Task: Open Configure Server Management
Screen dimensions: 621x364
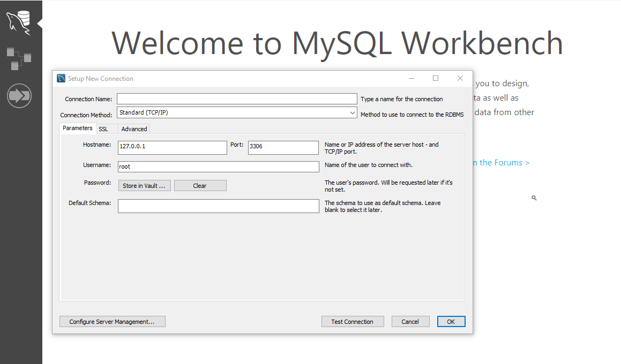Action: click(x=112, y=322)
